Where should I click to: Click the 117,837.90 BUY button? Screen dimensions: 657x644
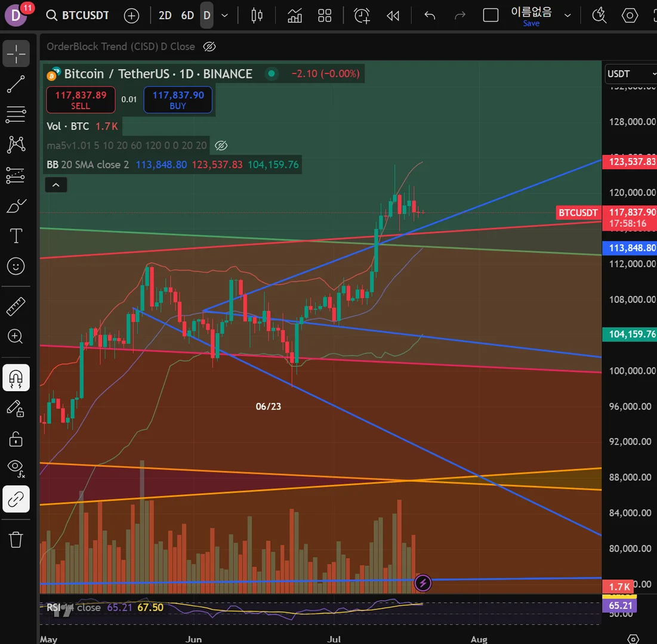coord(178,100)
